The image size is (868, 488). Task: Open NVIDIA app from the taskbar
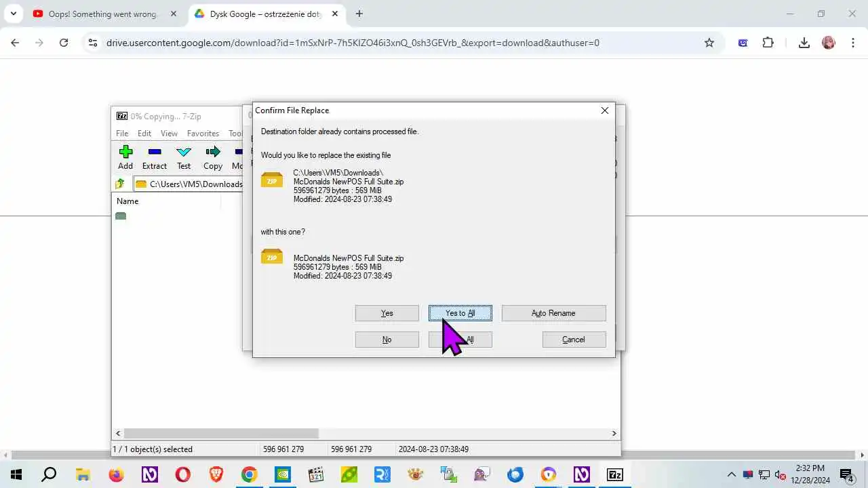283,474
